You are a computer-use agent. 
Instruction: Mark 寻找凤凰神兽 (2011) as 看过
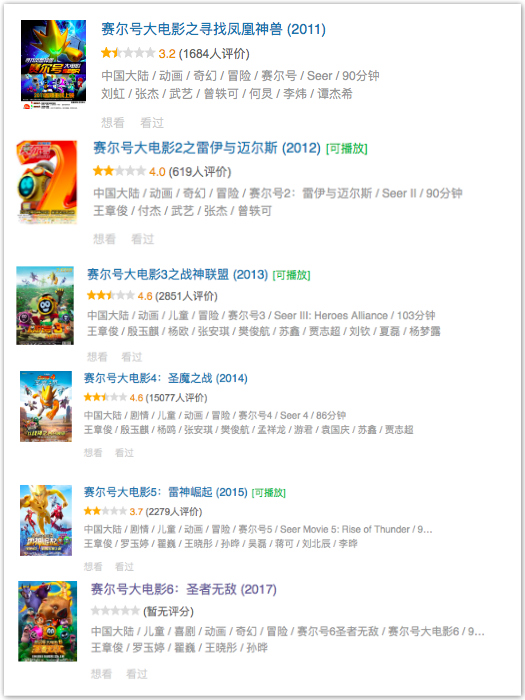pos(152,122)
